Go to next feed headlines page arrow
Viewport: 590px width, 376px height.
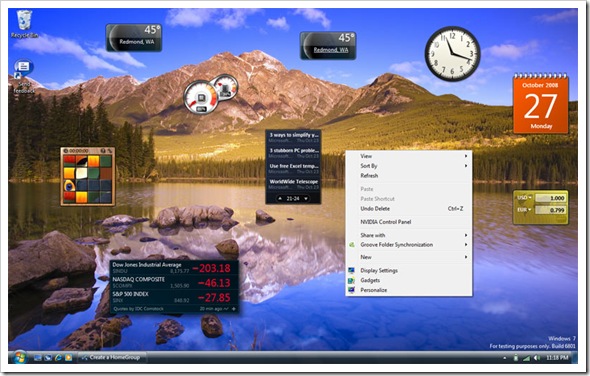[306, 198]
